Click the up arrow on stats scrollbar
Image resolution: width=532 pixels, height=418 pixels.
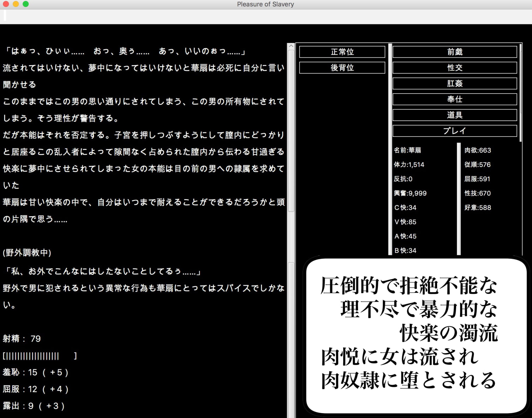point(291,46)
